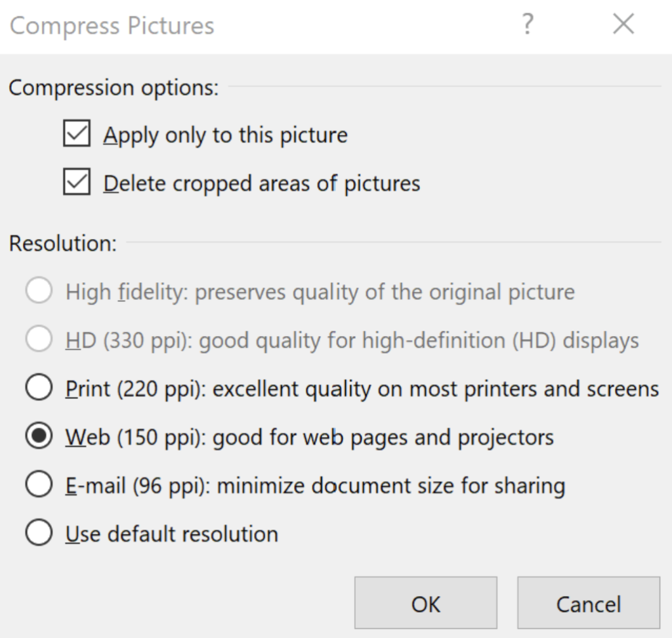Click the grayed-out High fidelity radio button
The image size is (672, 638).
click(39, 290)
